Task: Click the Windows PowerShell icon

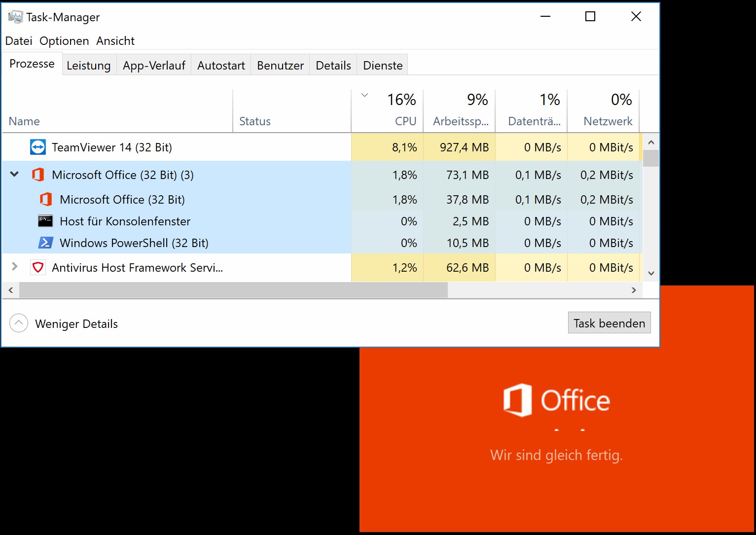Action: (x=45, y=243)
